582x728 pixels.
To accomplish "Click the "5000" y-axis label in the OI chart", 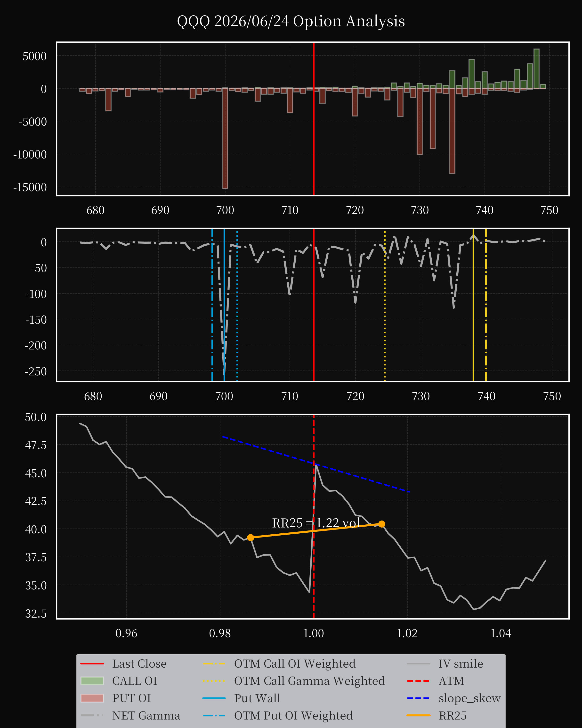I will (34, 56).
